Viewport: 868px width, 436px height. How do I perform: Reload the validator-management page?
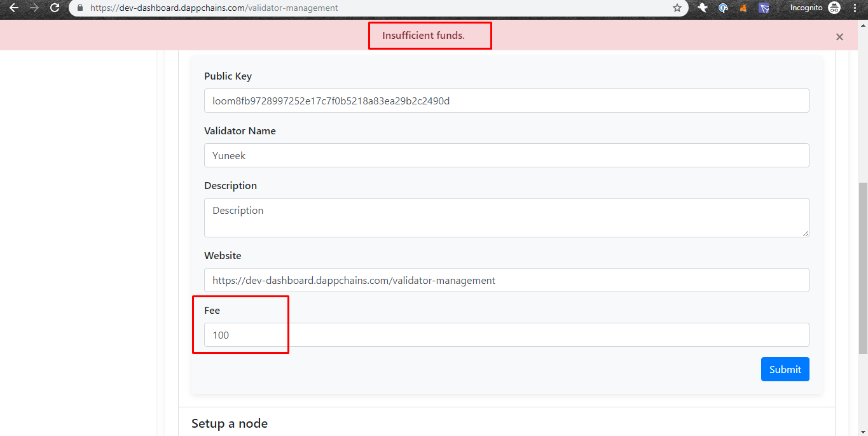53,8
